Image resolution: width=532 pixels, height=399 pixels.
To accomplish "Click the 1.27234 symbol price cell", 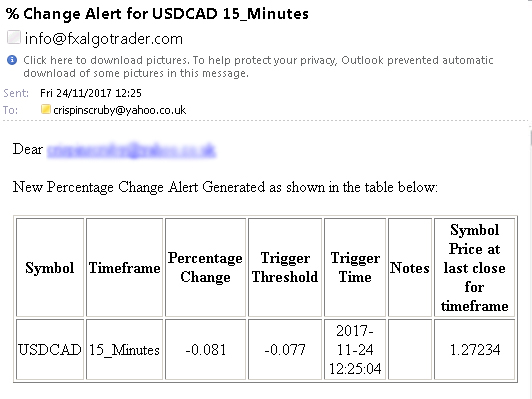I will pyautogui.click(x=475, y=349).
